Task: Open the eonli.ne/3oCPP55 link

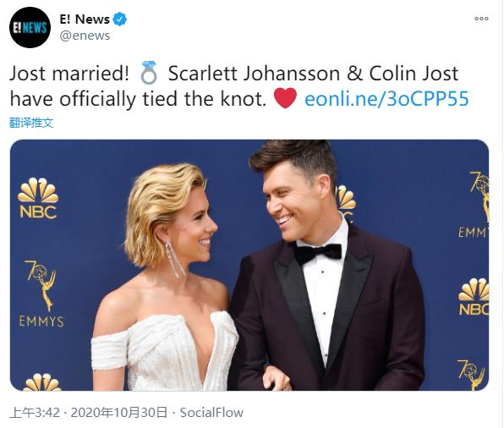Action: tap(386, 99)
